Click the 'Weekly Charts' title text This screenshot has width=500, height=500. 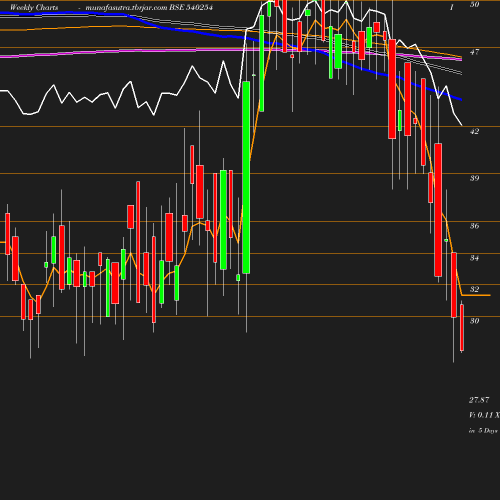34,7
